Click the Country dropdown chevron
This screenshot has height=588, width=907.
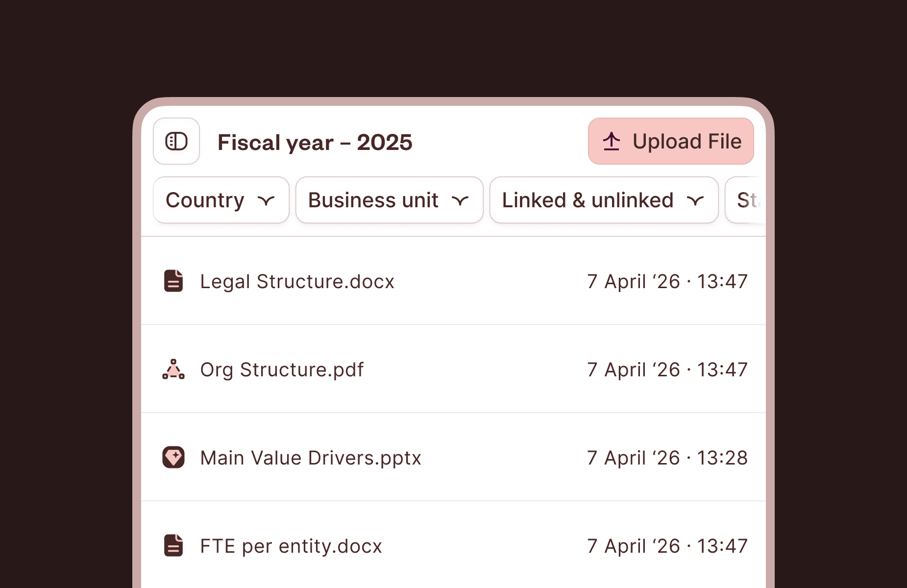[266, 200]
